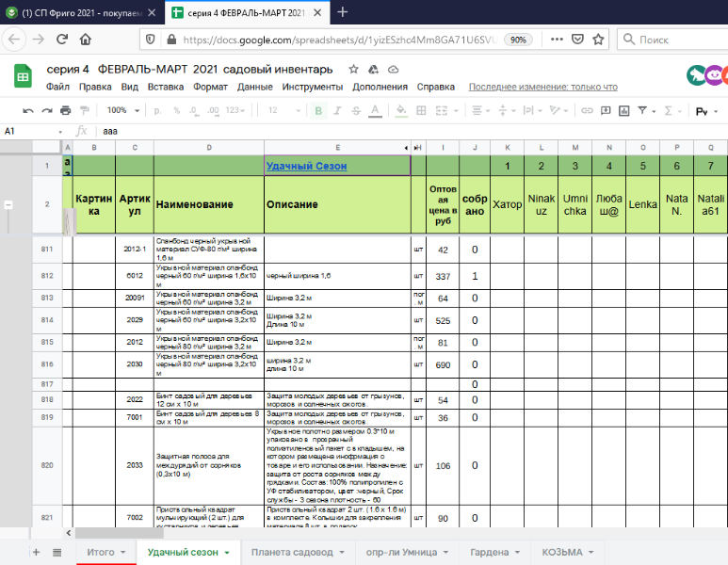Click the Insert chart icon
This screenshot has height=565, width=728.
click(626, 110)
